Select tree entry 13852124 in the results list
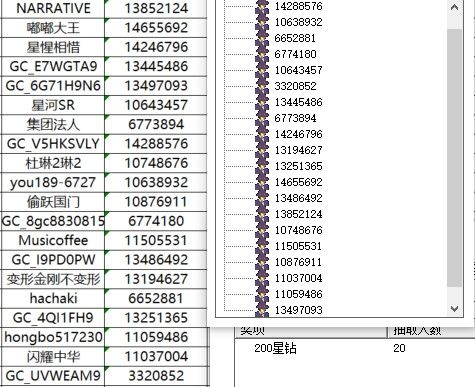The width and height of the screenshot is (475, 387). [x=299, y=214]
